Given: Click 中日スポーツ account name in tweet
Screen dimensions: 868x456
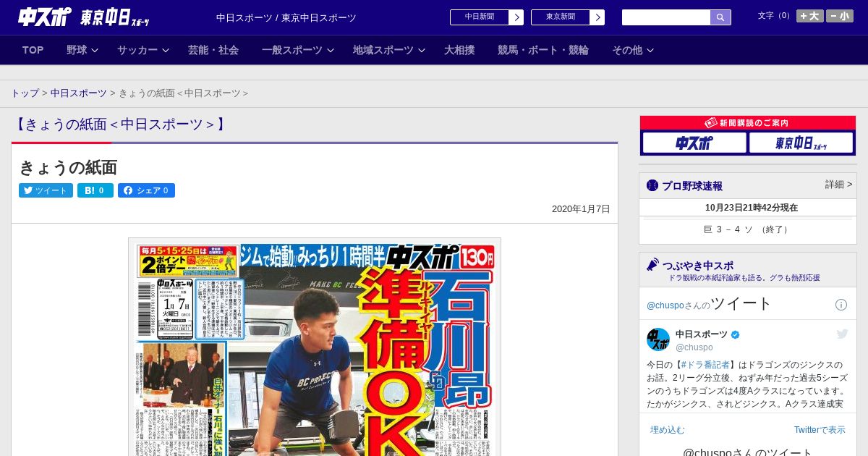Looking at the screenshot, I should click(702, 334).
